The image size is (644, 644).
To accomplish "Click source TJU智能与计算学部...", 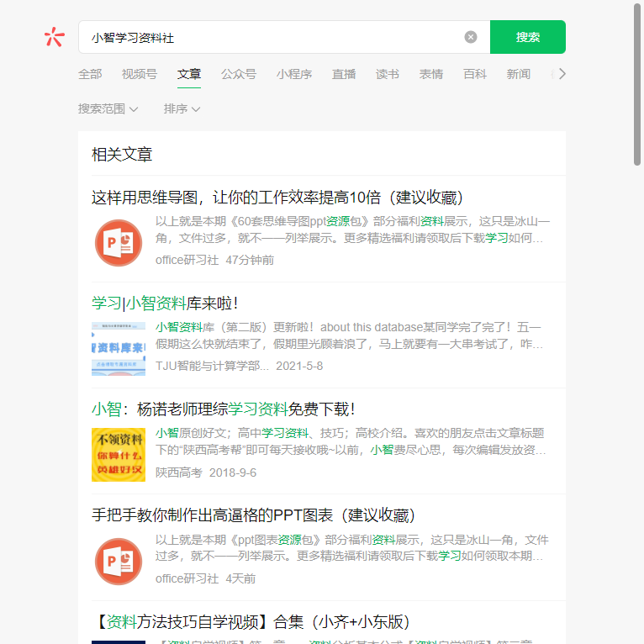I will click(212, 366).
